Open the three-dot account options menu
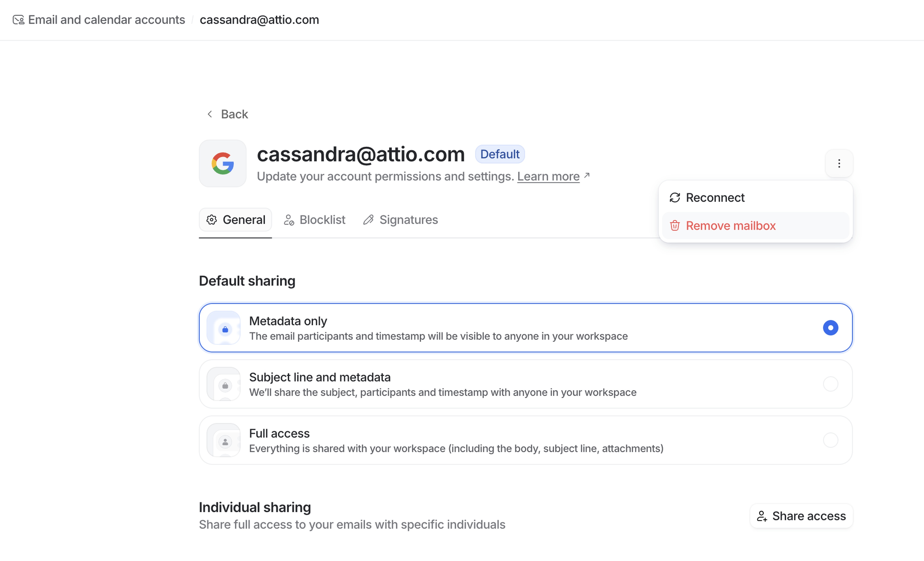Viewport: 924px width, 561px height. (839, 164)
